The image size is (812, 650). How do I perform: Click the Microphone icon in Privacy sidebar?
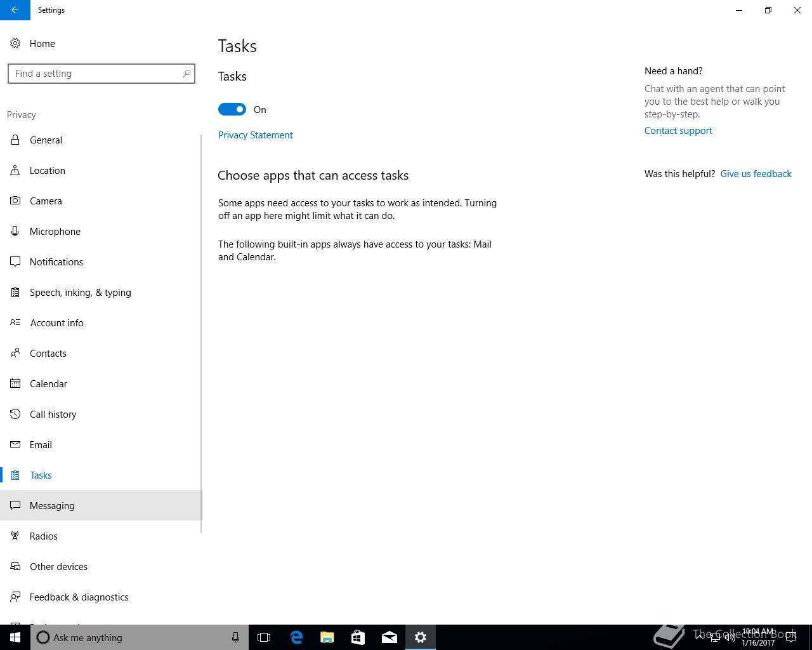click(15, 231)
